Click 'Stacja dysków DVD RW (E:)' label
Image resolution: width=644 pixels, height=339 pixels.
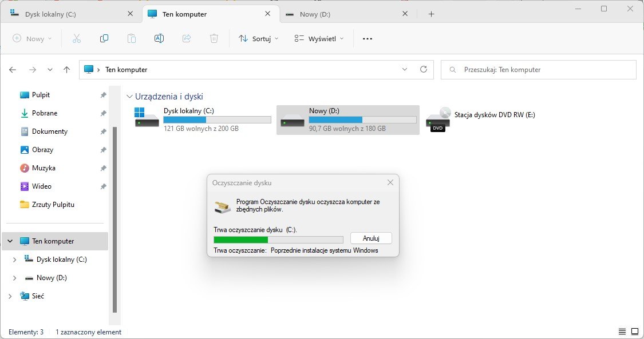click(495, 115)
